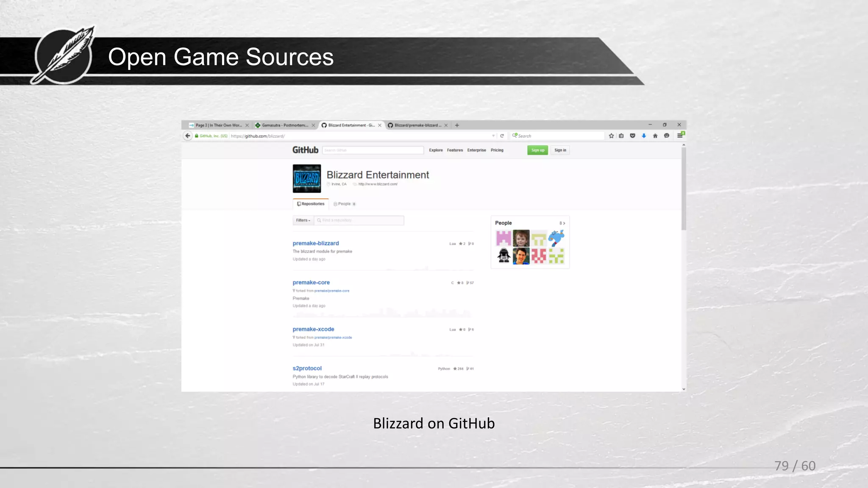
Task: Open the downloads arrow icon
Action: [x=644, y=136]
